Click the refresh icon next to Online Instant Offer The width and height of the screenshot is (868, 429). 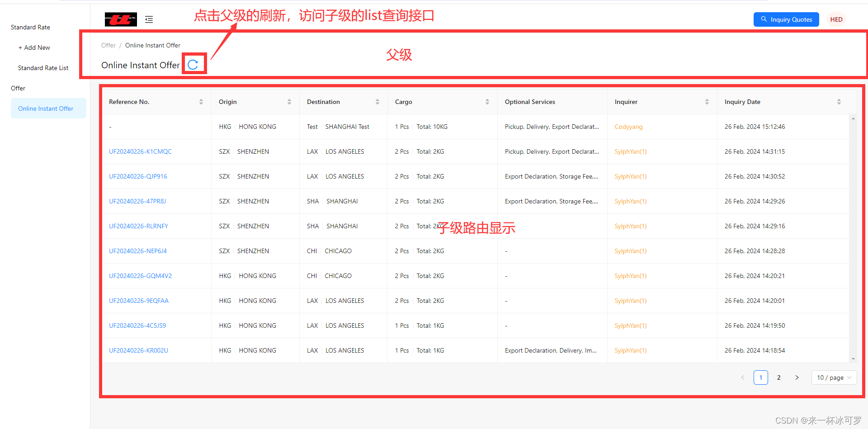click(193, 64)
